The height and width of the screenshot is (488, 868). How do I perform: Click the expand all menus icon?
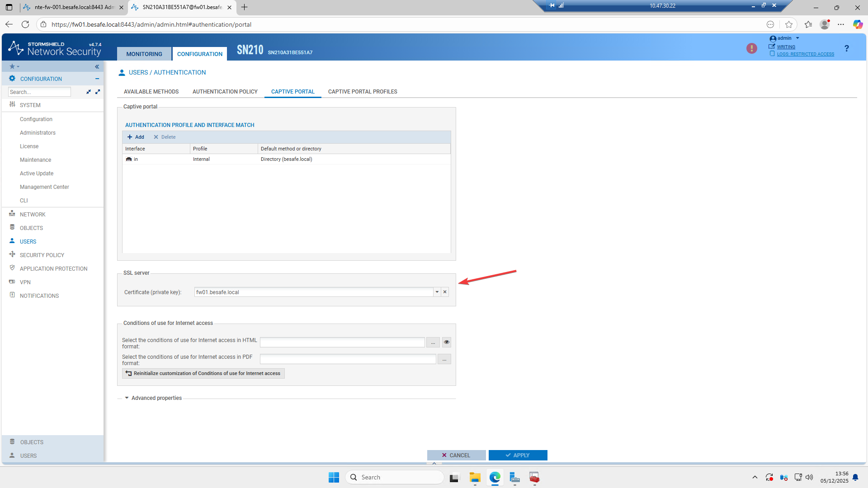[98, 92]
